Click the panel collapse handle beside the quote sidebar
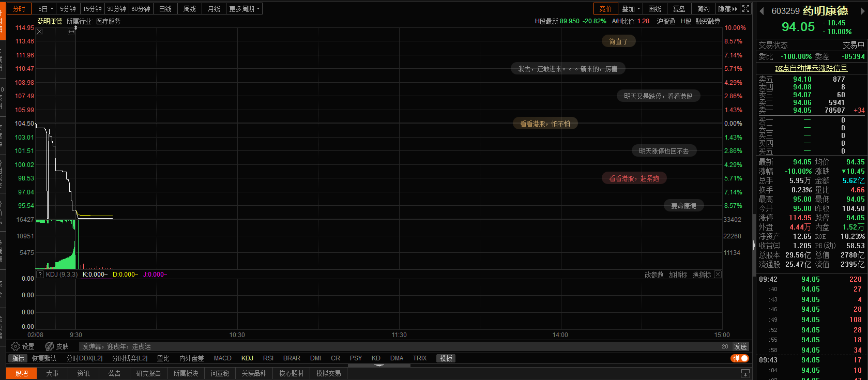Viewport: 868px width, 380px height. point(754,246)
